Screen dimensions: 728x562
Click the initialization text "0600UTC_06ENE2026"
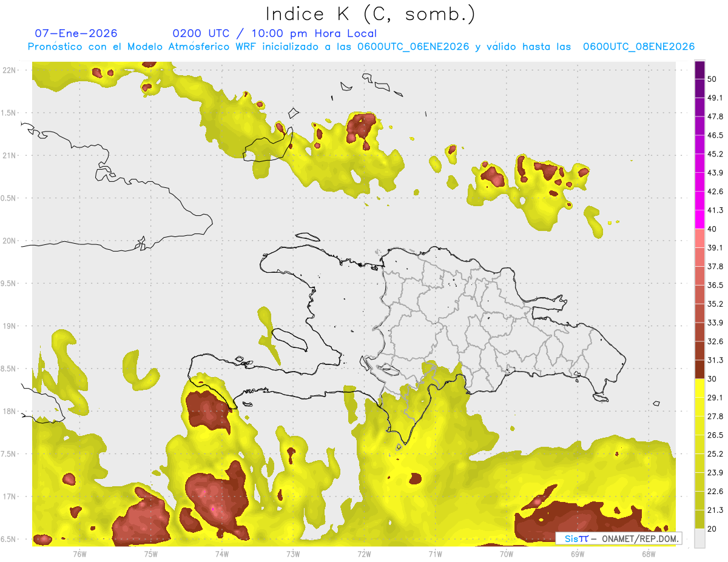tap(413, 47)
